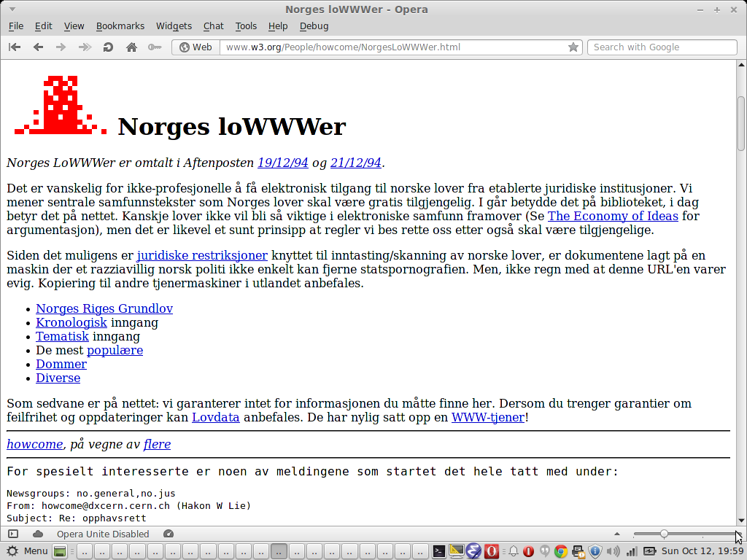747x560 pixels.
Task: Open the system Menu button
Action: click(27, 551)
